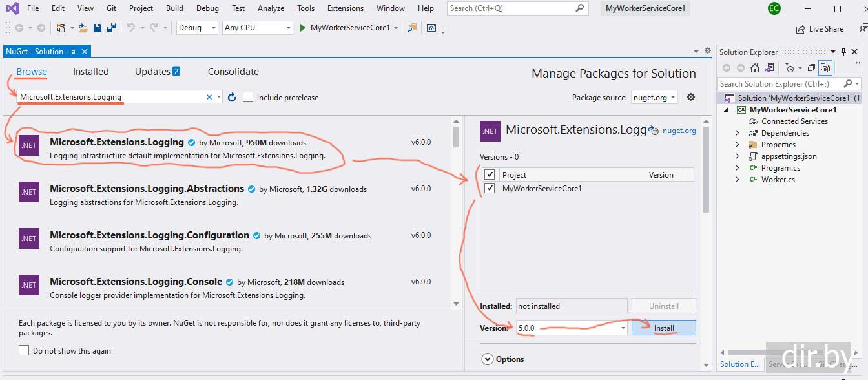Click the Save All toolbar icon
868x380 pixels.
click(x=112, y=28)
